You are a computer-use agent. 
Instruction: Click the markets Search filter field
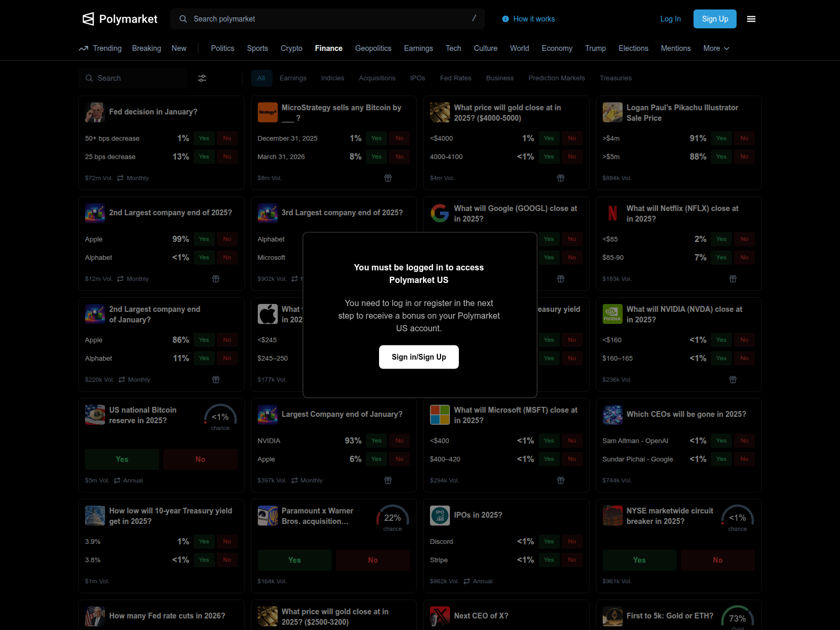(x=133, y=78)
